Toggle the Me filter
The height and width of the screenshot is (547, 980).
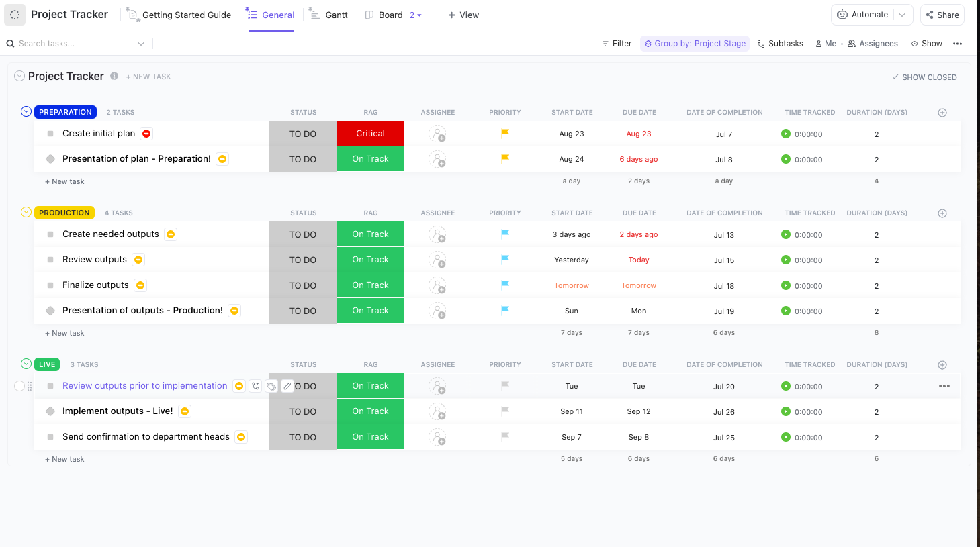(x=826, y=43)
